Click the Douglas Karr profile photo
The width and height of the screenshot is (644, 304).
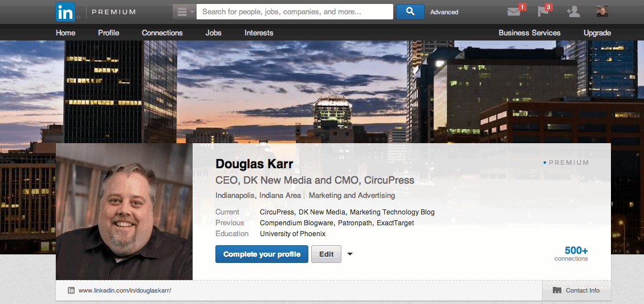pos(124,212)
